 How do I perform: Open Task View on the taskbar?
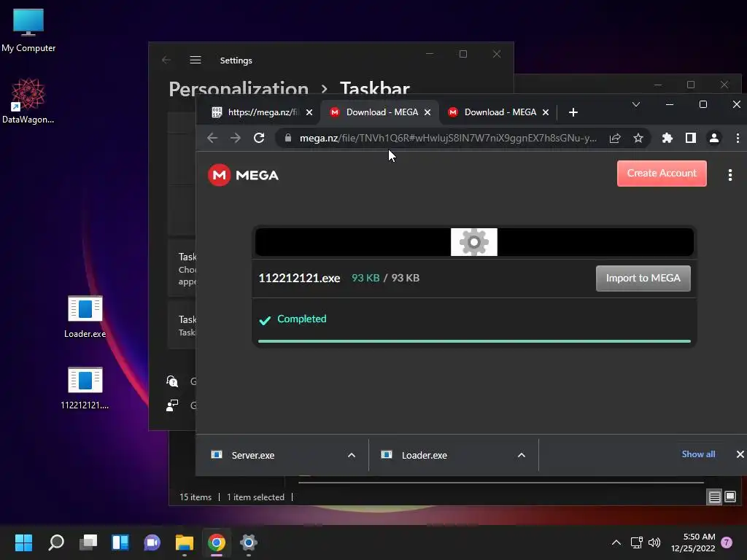coord(88,542)
